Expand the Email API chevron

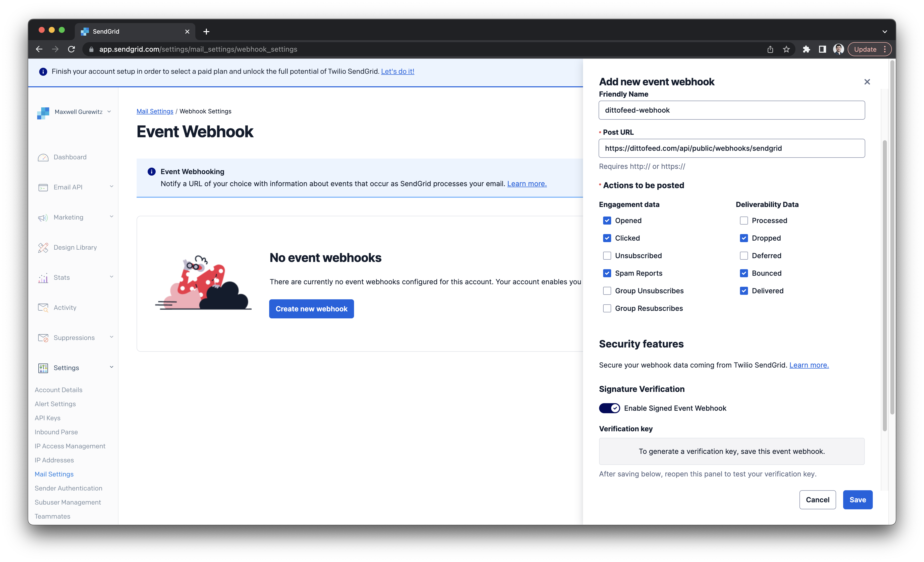[111, 187]
